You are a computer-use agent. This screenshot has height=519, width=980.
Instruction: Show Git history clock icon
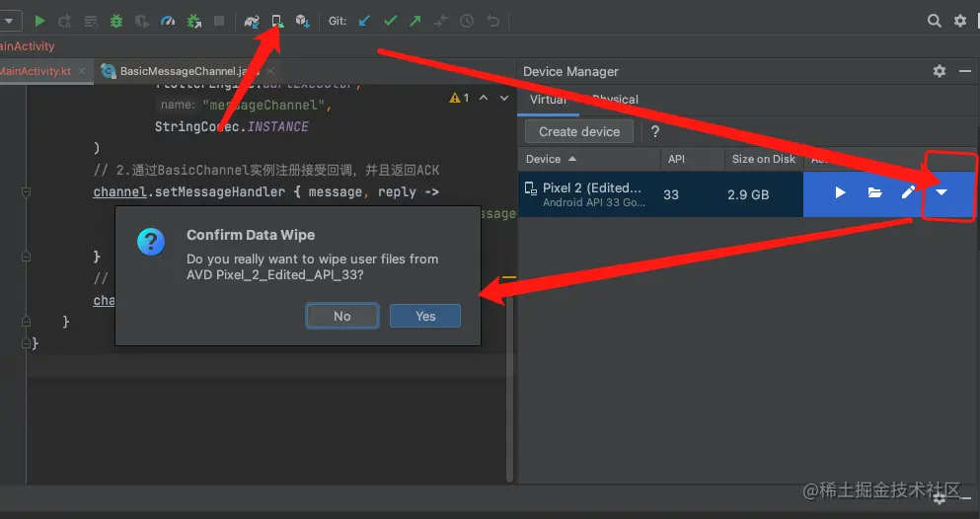tap(467, 22)
